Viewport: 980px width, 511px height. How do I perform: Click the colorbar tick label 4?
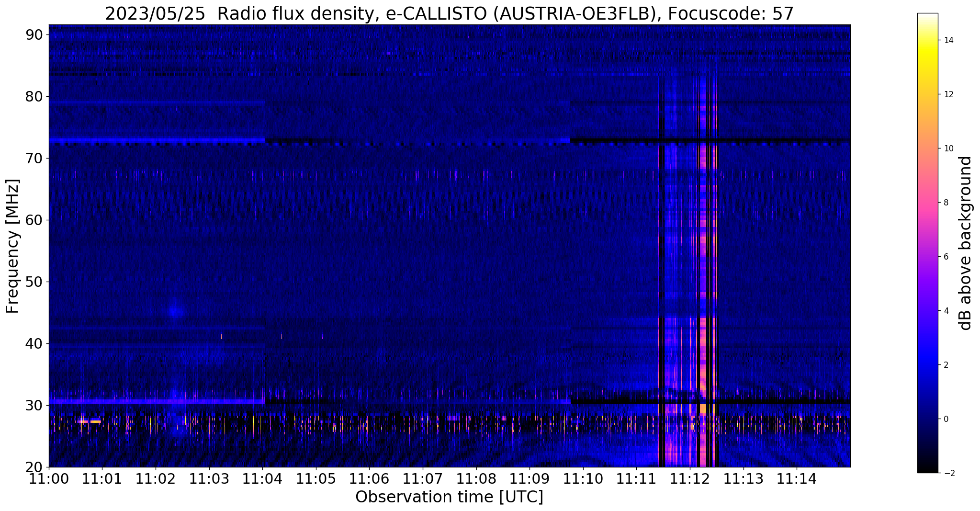point(946,311)
